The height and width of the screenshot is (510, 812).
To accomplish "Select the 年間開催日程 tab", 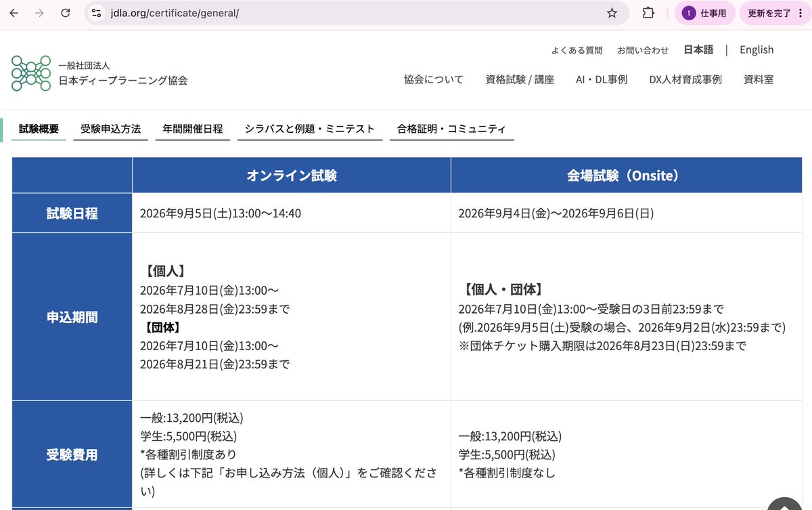I will [x=192, y=129].
